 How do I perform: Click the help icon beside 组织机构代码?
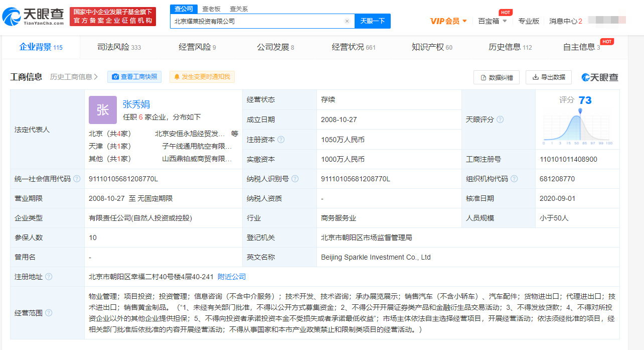point(514,179)
